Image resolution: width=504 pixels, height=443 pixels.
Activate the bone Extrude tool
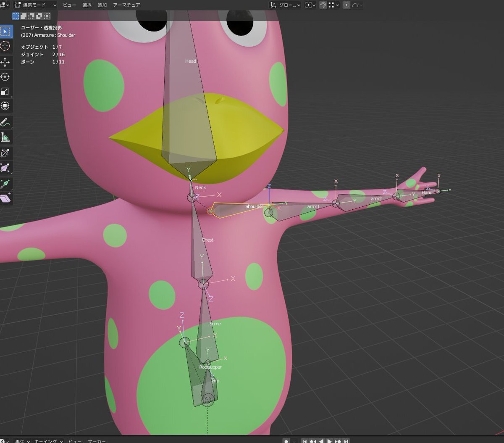point(5,184)
